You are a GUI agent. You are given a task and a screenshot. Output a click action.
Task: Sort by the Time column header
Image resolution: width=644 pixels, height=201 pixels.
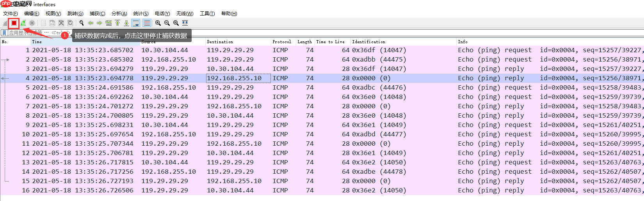point(85,42)
